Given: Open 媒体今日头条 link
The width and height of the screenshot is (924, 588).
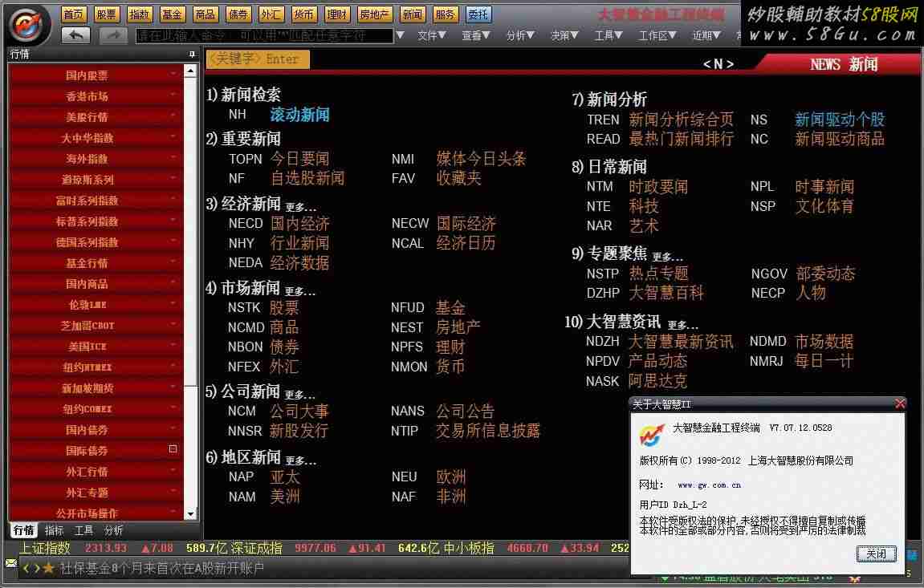Looking at the screenshot, I should [482, 158].
